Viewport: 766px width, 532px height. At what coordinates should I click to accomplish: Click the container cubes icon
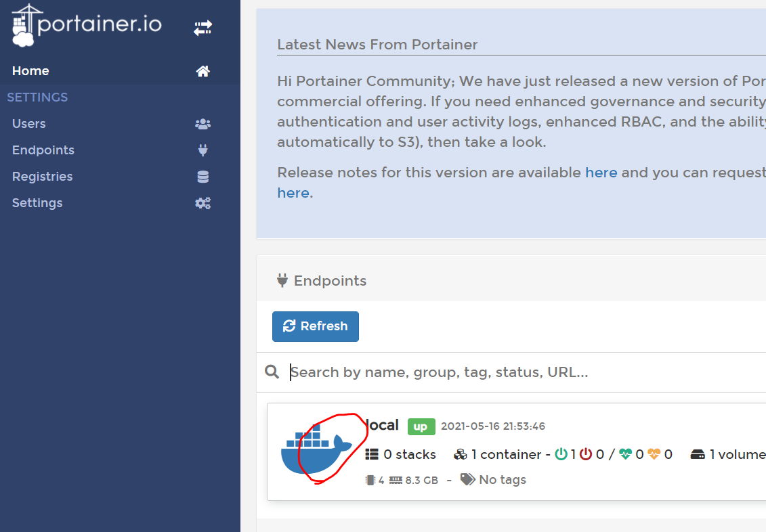[460, 454]
